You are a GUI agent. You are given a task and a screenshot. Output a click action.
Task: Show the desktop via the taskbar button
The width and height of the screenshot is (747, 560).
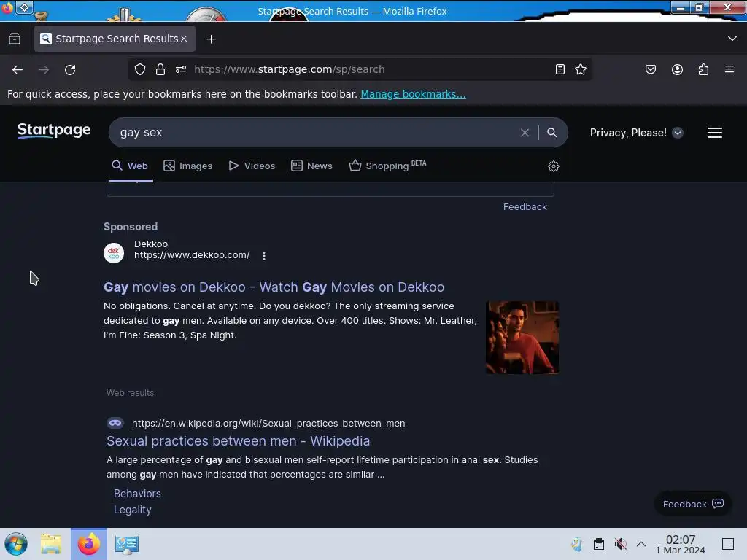pos(728,544)
